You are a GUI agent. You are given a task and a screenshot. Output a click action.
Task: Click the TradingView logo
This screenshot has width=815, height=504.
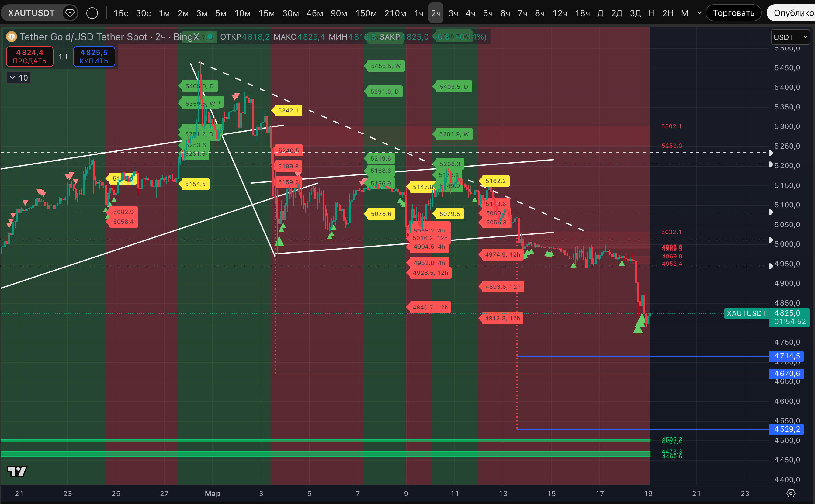point(17,471)
